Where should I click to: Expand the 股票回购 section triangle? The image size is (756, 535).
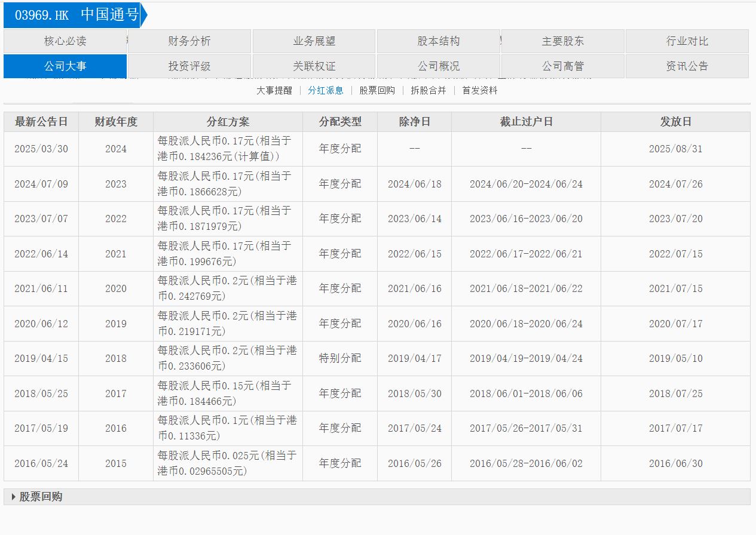[x=14, y=497]
